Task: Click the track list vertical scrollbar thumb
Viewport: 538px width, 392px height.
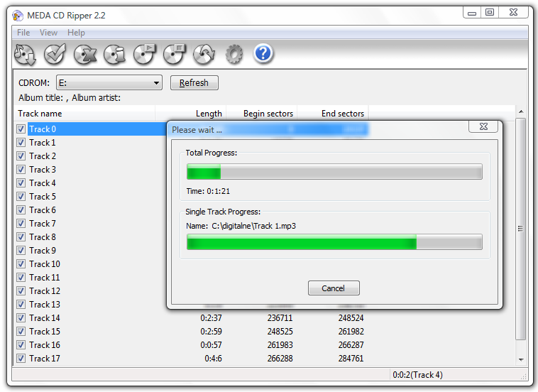Action: click(x=520, y=229)
